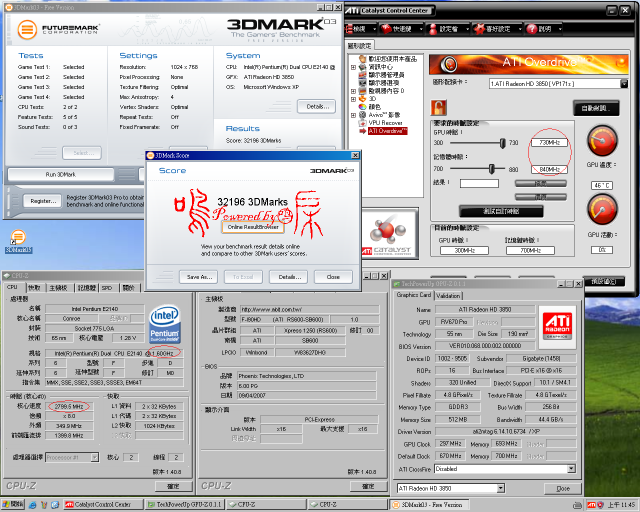Click 確定 OK button in left CPU-Z window
640x512 pixels.
[173, 486]
